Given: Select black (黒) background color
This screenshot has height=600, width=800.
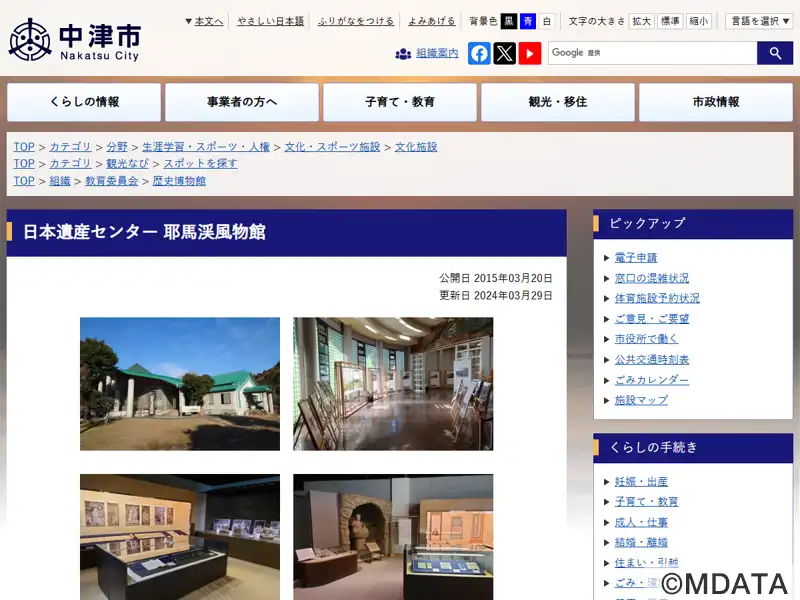Looking at the screenshot, I should 509,21.
